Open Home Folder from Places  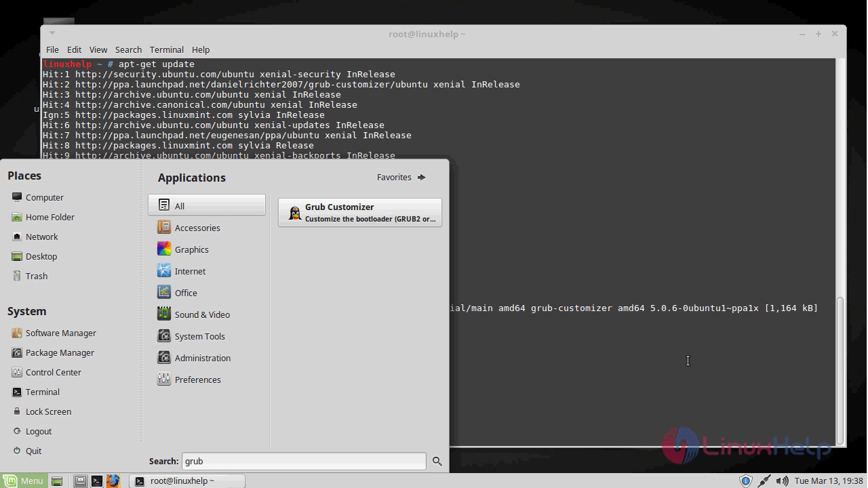[x=50, y=217]
